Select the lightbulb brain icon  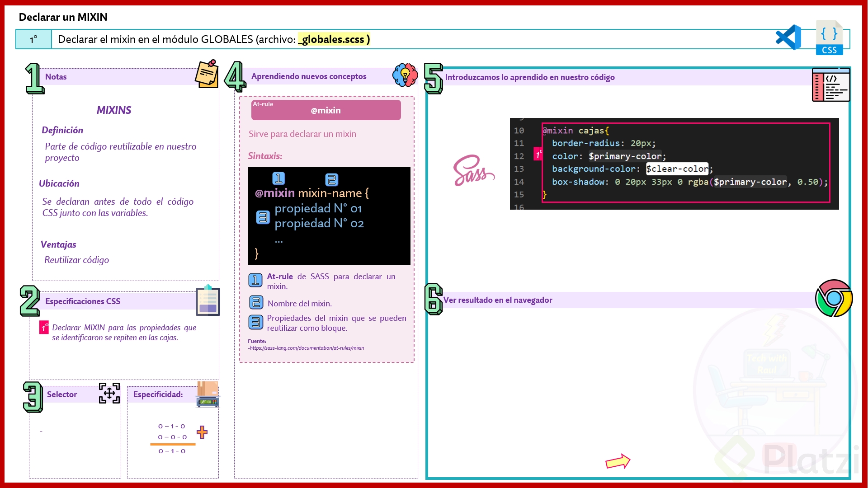[405, 75]
